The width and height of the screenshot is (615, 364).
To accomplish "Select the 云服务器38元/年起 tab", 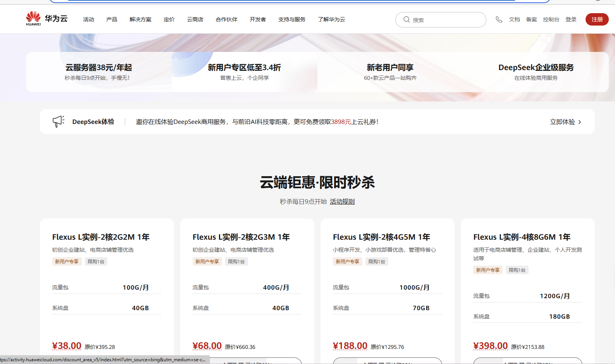I will (x=99, y=72).
